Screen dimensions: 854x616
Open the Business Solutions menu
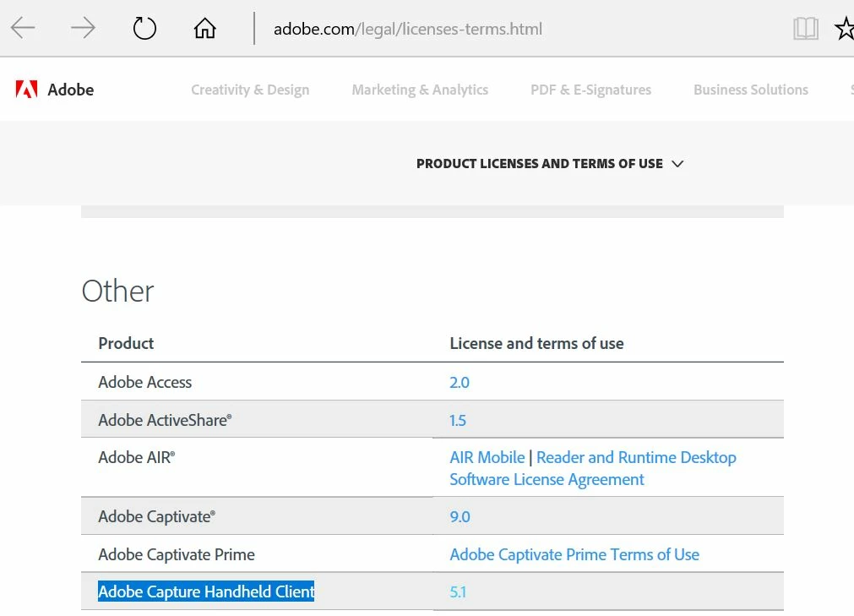pos(750,90)
